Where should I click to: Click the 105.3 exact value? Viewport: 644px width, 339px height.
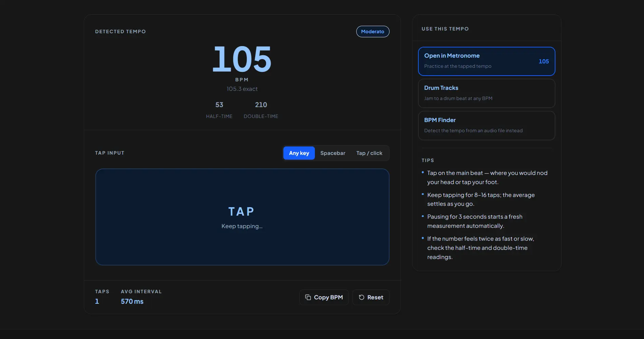pyautogui.click(x=242, y=89)
